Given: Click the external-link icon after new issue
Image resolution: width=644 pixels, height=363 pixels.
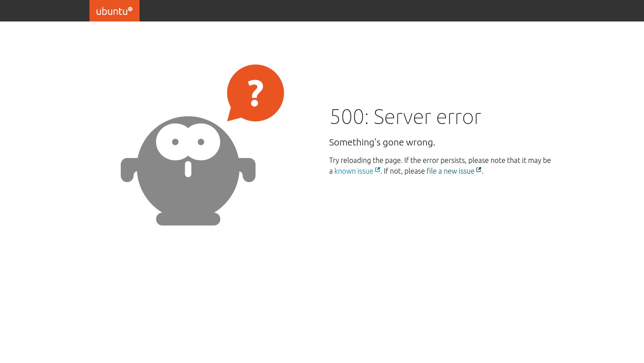Looking at the screenshot, I should (x=479, y=170).
